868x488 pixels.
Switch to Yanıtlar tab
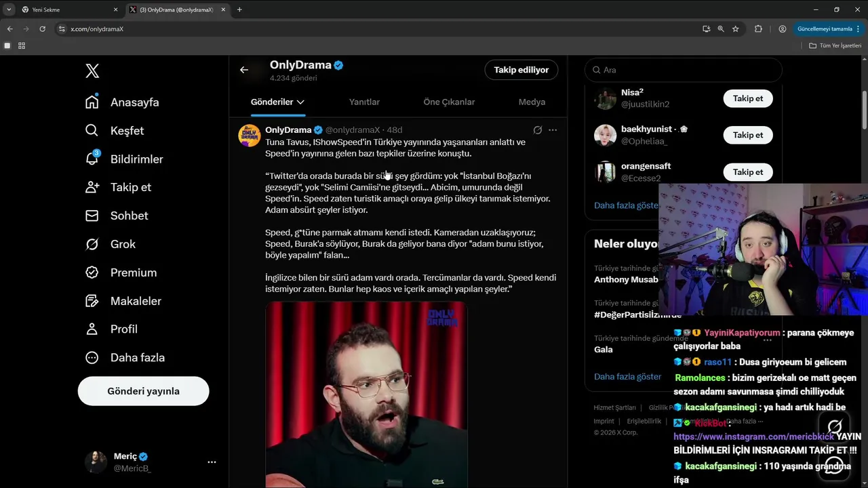click(x=364, y=102)
